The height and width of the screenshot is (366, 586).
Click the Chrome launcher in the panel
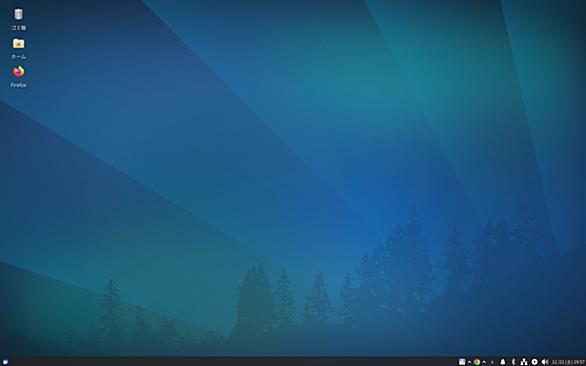pos(476,362)
